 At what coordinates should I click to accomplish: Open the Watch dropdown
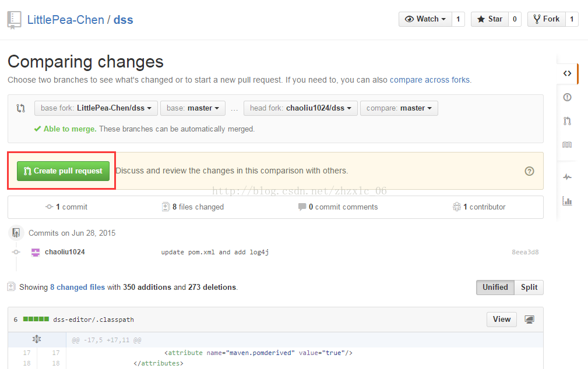point(425,19)
